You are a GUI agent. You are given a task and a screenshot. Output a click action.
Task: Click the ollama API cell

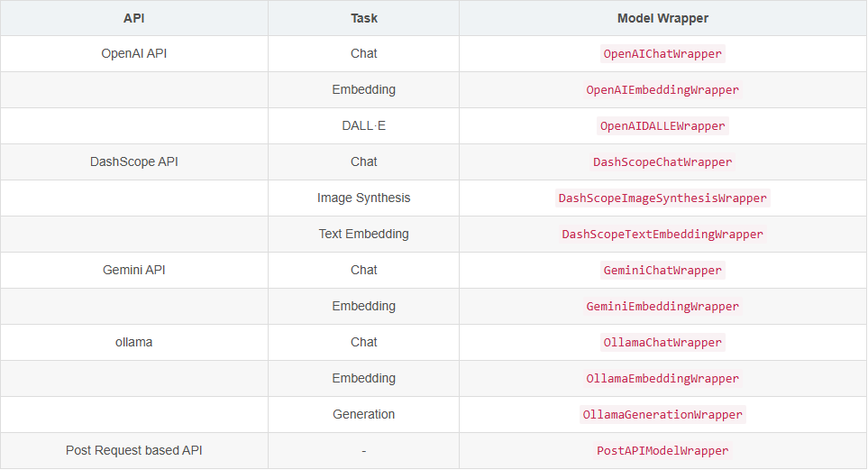(134, 342)
